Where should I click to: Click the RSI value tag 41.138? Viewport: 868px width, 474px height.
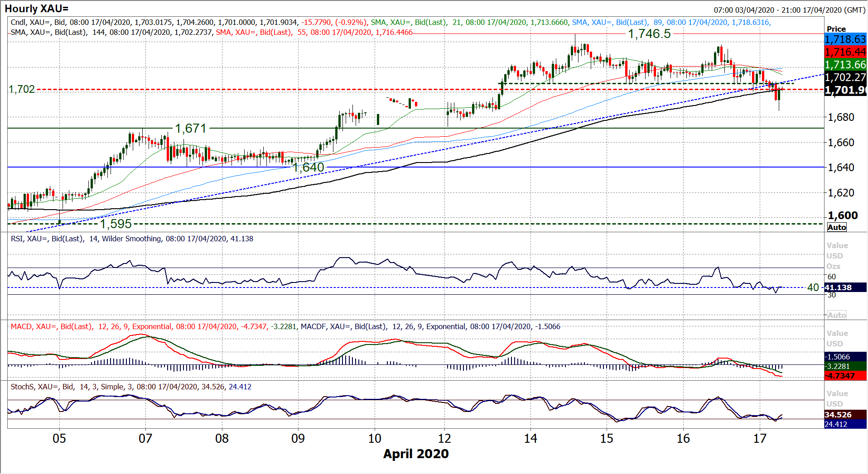point(845,287)
